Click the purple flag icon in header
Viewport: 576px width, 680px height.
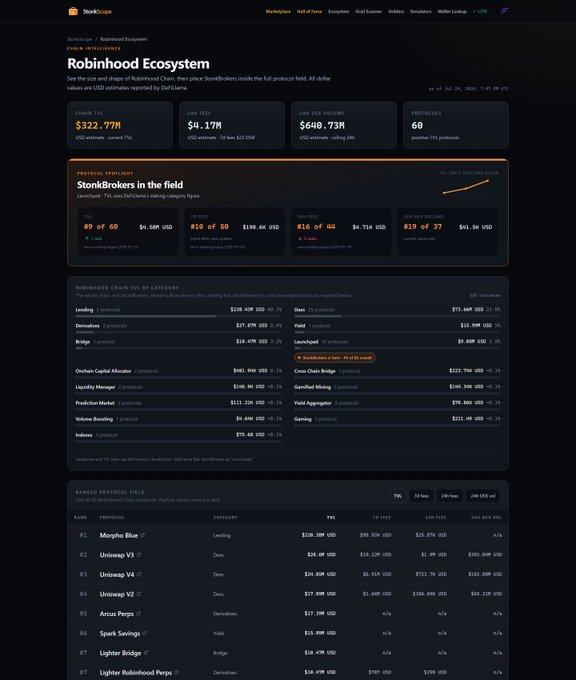(x=504, y=11)
